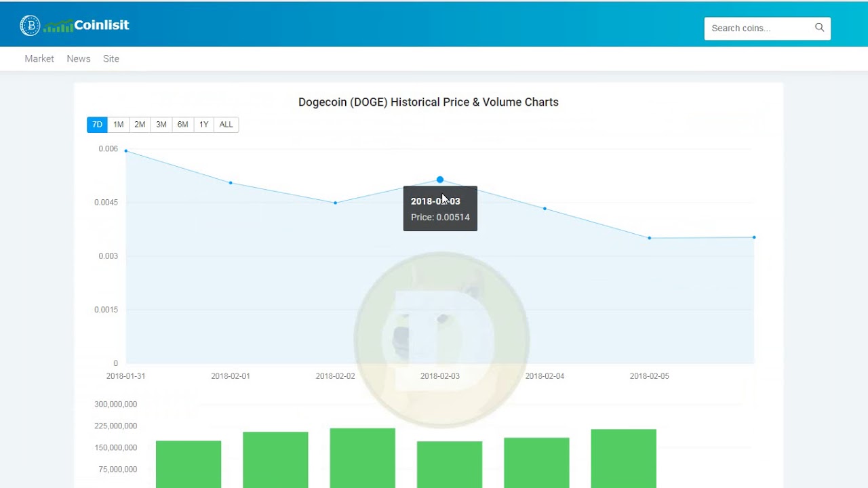Click the 0.006 y-axis label
Screen dimensions: 868x488
[108, 149]
